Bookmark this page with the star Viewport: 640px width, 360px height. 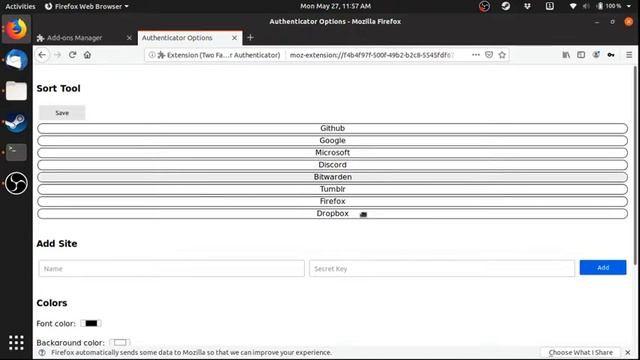coord(502,55)
